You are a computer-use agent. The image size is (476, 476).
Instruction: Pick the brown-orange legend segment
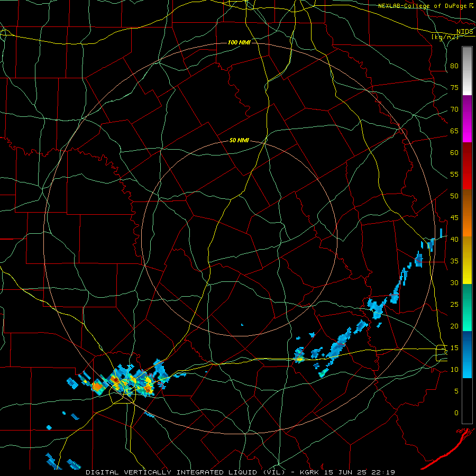(x=467, y=213)
